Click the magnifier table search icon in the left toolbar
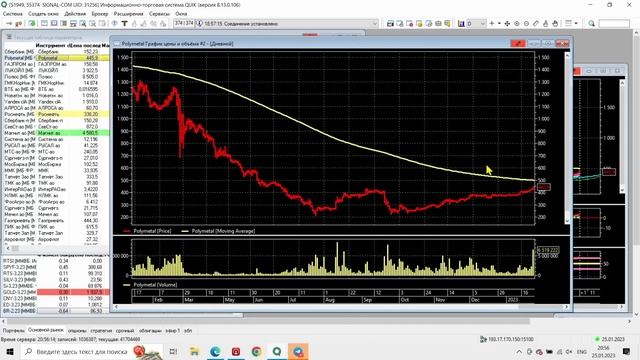640x360 pixels. tap(83, 24)
